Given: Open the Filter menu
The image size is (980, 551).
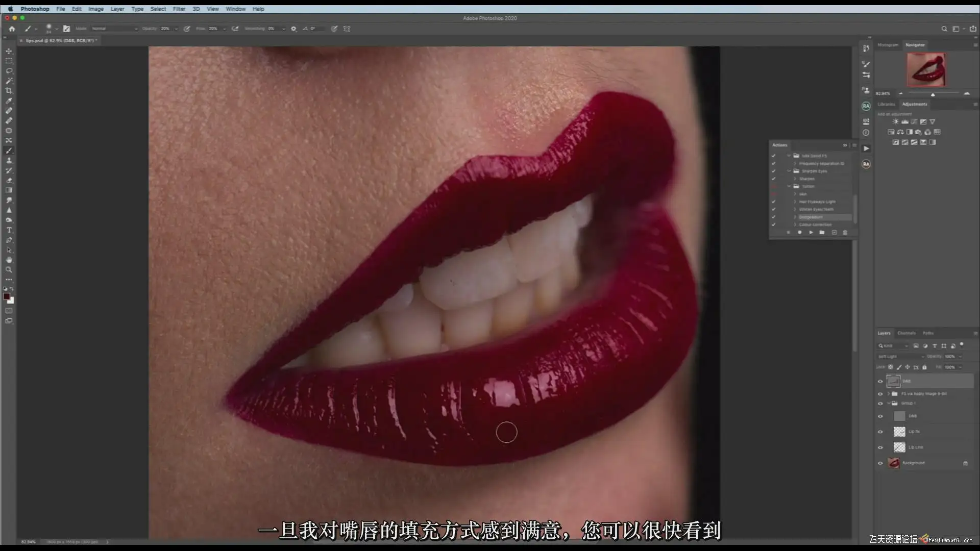Looking at the screenshot, I should click(x=179, y=9).
